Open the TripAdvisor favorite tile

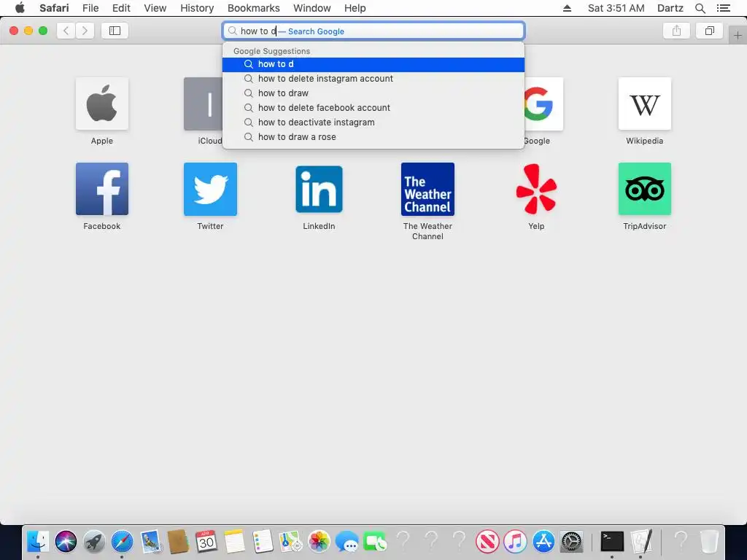point(645,189)
